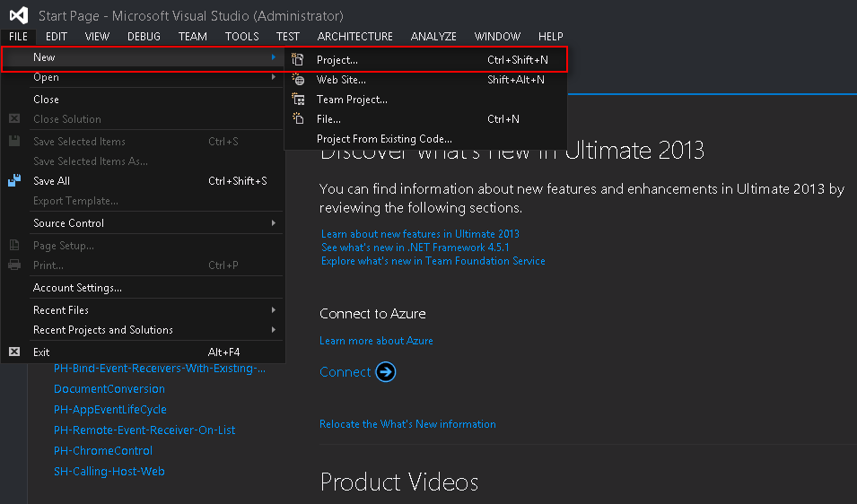This screenshot has height=504, width=857.
Task: Choose Account Settings from File menu
Action: coord(77,288)
